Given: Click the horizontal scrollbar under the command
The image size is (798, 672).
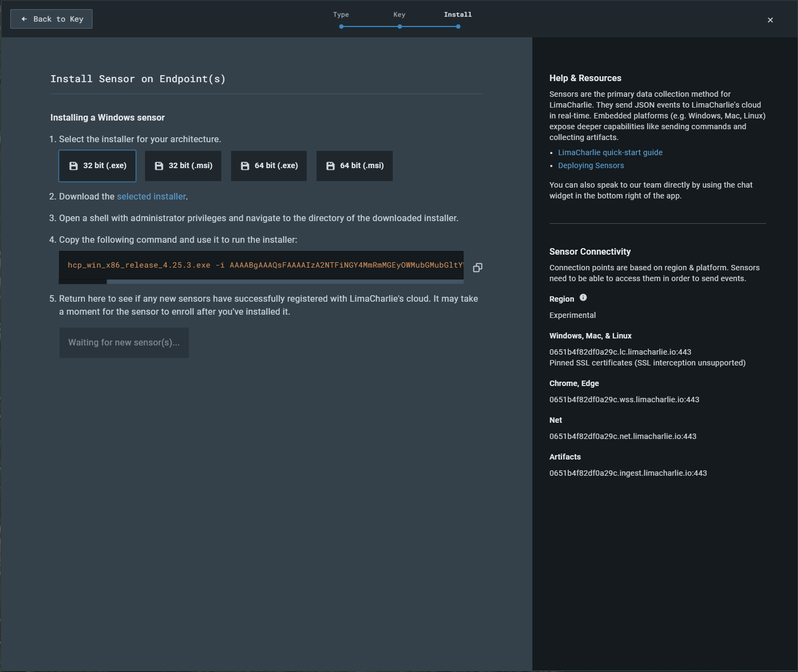Looking at the screenshot, I should coord(261,282).
